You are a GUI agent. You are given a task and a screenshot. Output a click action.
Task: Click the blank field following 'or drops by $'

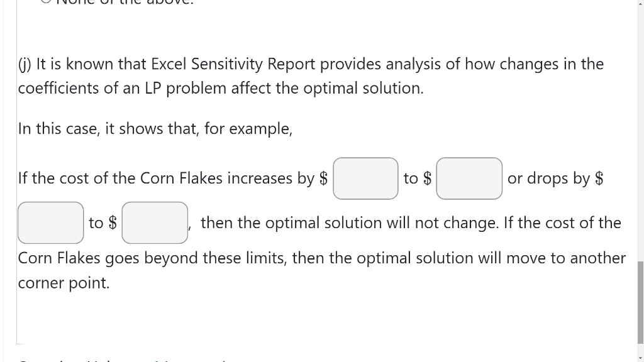(x=50, y=223)
